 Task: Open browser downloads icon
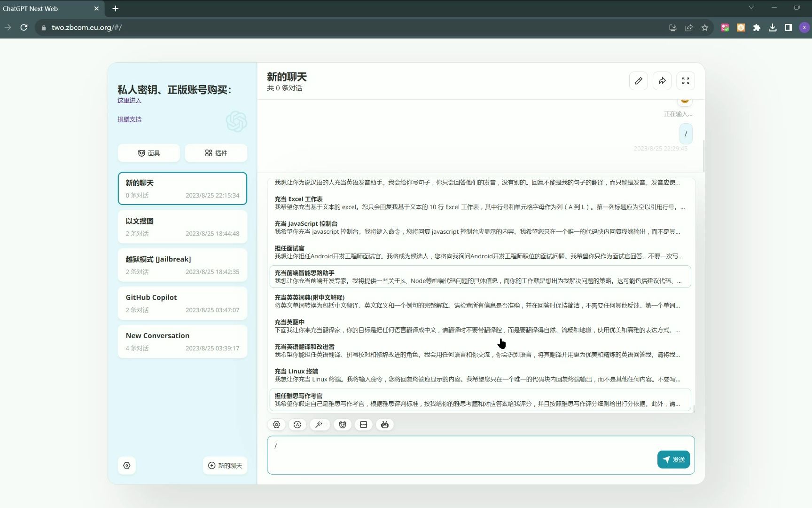(773, 28)
